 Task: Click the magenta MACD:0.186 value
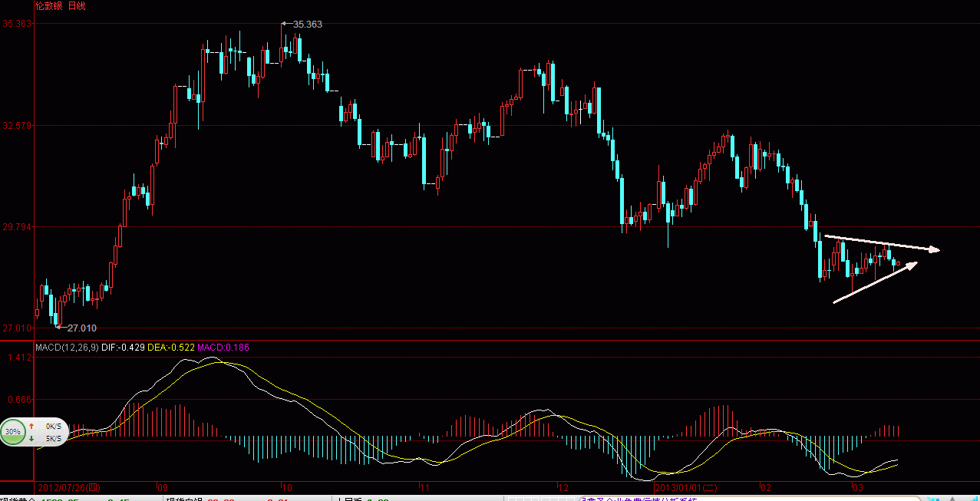(223, 348)
